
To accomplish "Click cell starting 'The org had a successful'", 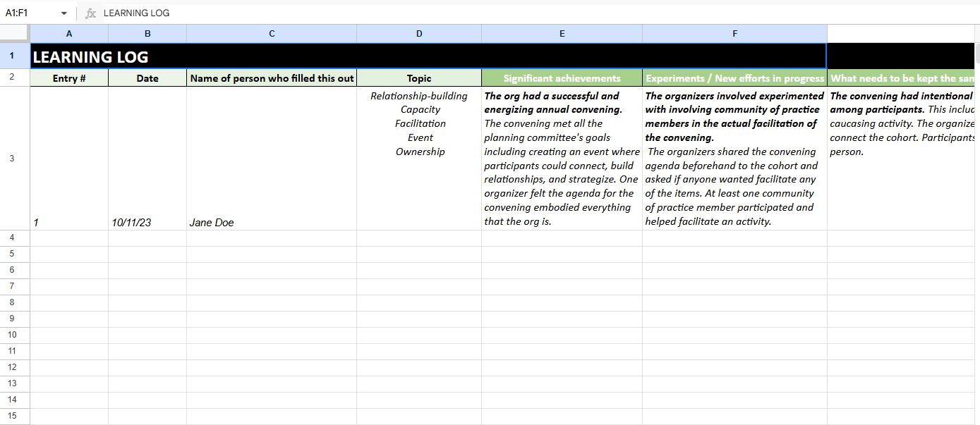I will [x=562, y=159].
